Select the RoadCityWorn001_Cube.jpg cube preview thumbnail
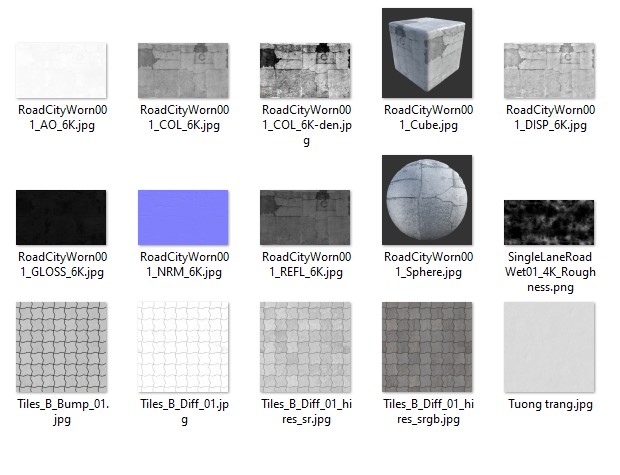 pos(427,53)
